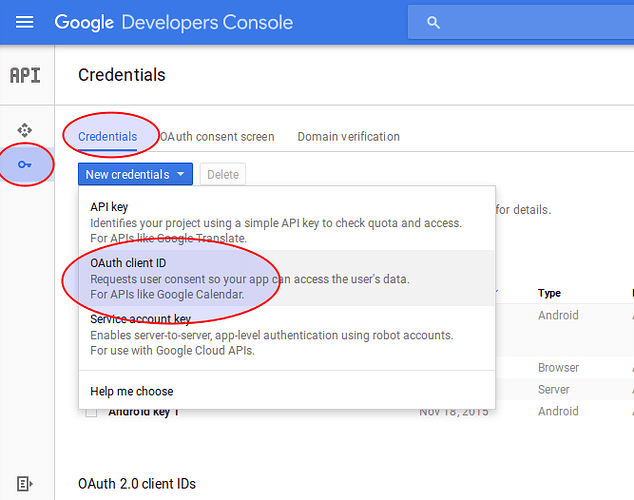Choose API key from the menu
Viewport: 634px width, 500px height.
(x=287, y=222)
